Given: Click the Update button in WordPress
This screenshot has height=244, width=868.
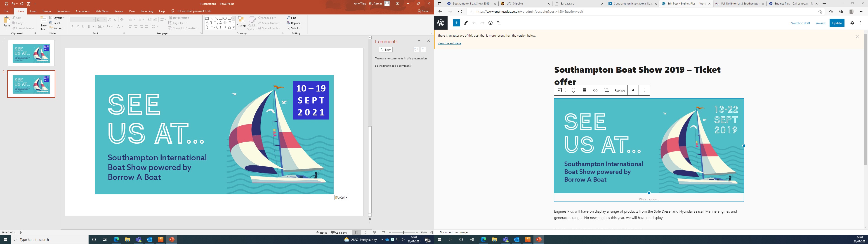Looking at the screenshot, I should click(x=837, y=23).
